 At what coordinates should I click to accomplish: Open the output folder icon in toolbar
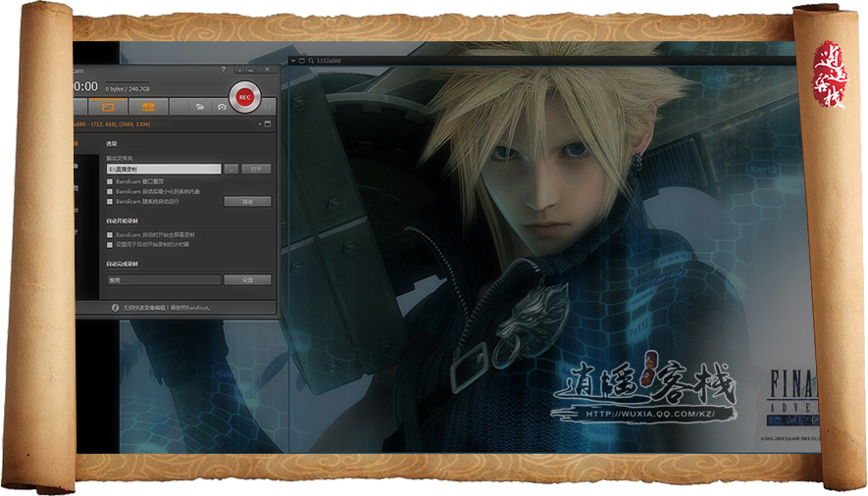(x=200, y=107)
